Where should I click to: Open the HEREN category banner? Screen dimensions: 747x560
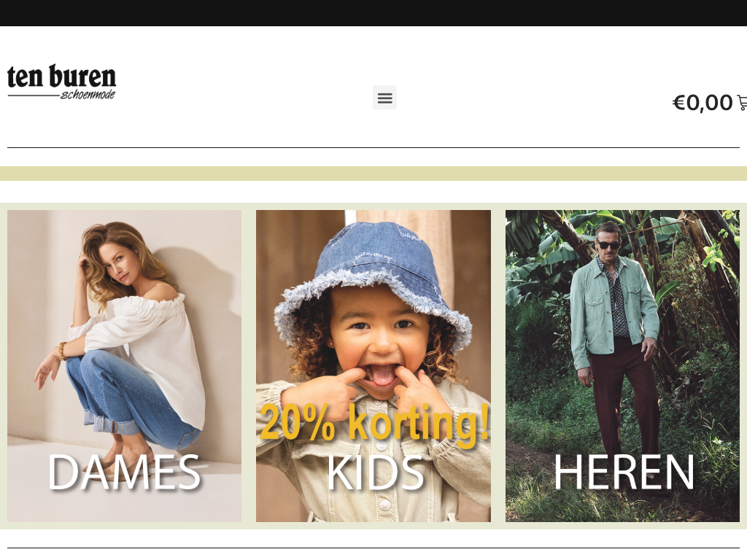click(x=622, y=366)
